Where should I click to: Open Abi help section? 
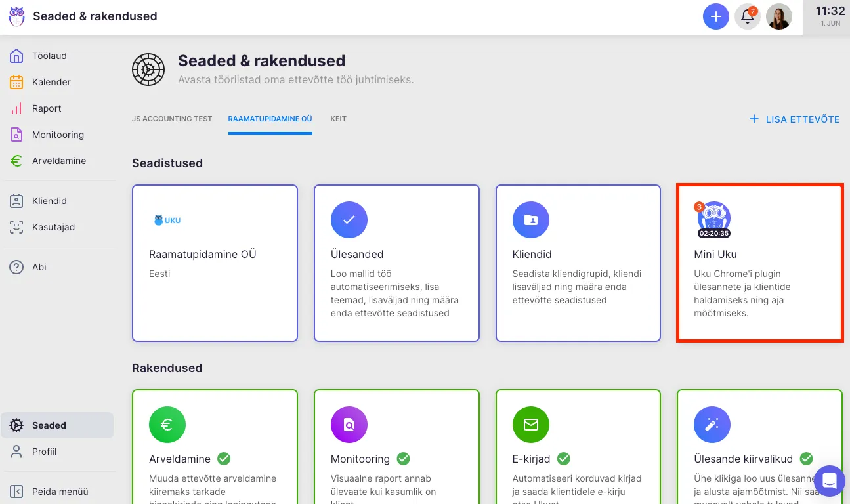tap(39, 267)
